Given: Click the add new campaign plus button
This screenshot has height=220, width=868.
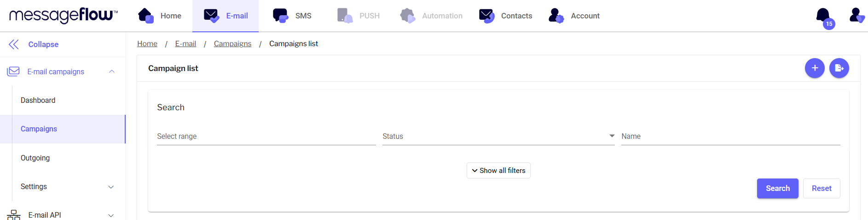Looking at the screenshot, I should click(815, 68).
